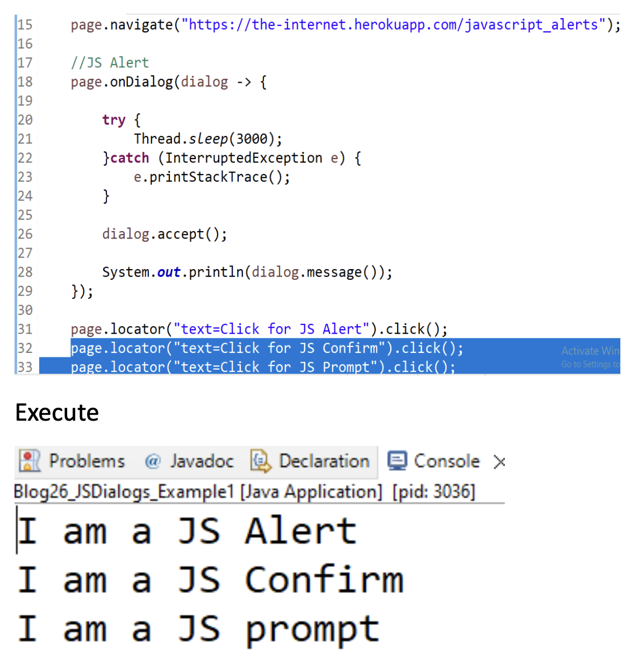Click the Problems tab icon

tap(30, 461)
